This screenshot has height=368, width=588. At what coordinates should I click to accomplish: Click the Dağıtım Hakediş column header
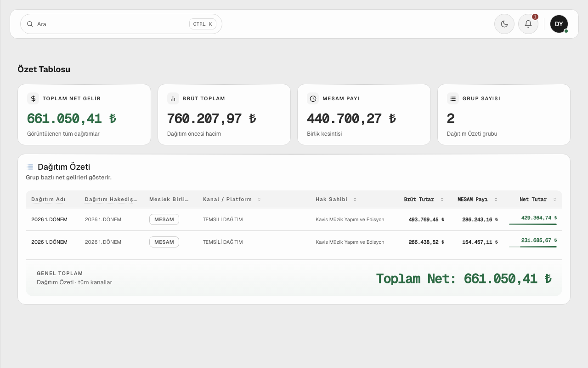(111, 200)
